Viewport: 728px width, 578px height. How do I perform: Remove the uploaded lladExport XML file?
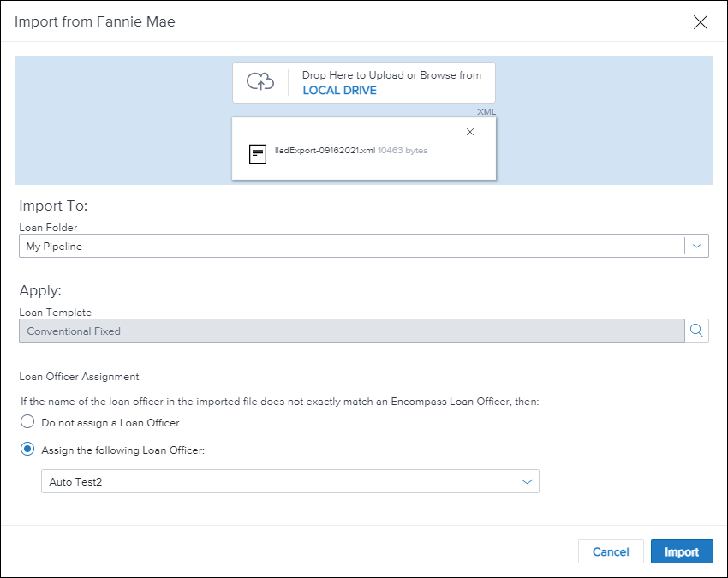pos(469,132)
